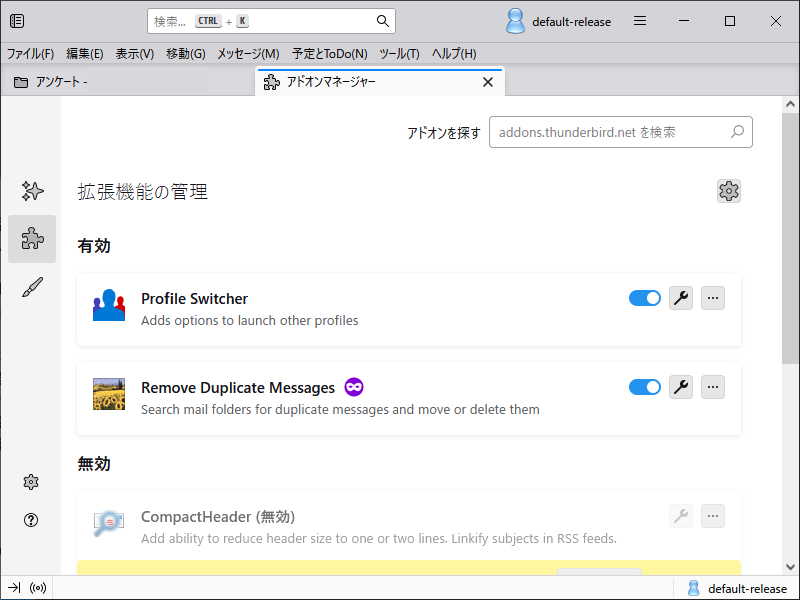Open the default-release profile switcher button in the title bar
The height and width of the screenshot is (600, 800).
pos(558,21)
